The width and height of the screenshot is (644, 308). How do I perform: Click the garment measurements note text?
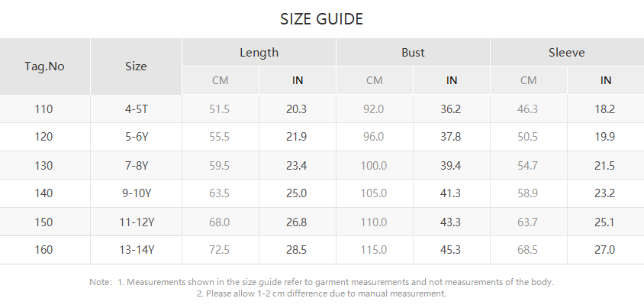[x=335, y=282]
